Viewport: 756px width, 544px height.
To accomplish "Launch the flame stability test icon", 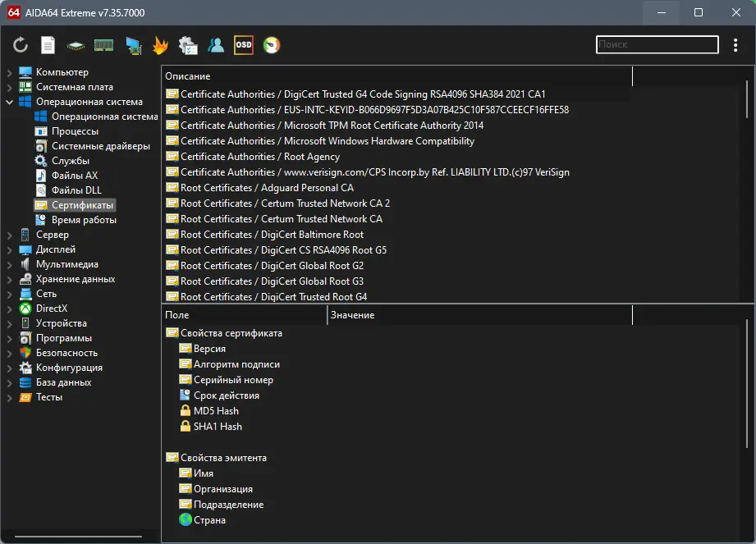I will [x=161, y=45].
